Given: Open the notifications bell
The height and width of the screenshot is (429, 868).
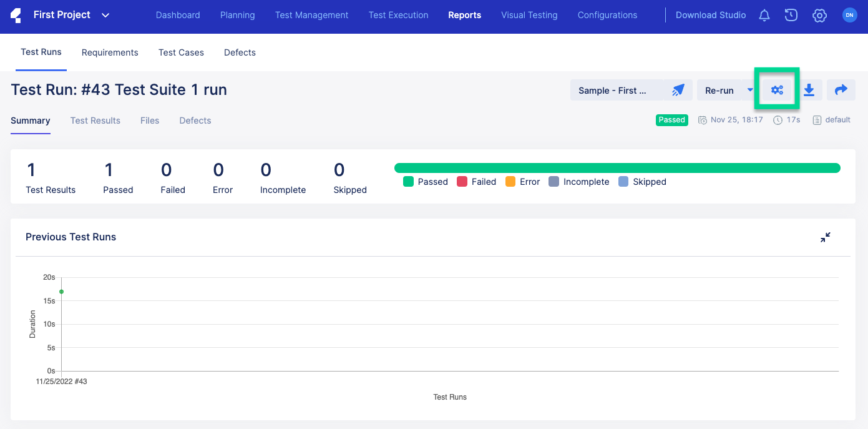Looking at the screenshot, I should [x=764, y=16].
